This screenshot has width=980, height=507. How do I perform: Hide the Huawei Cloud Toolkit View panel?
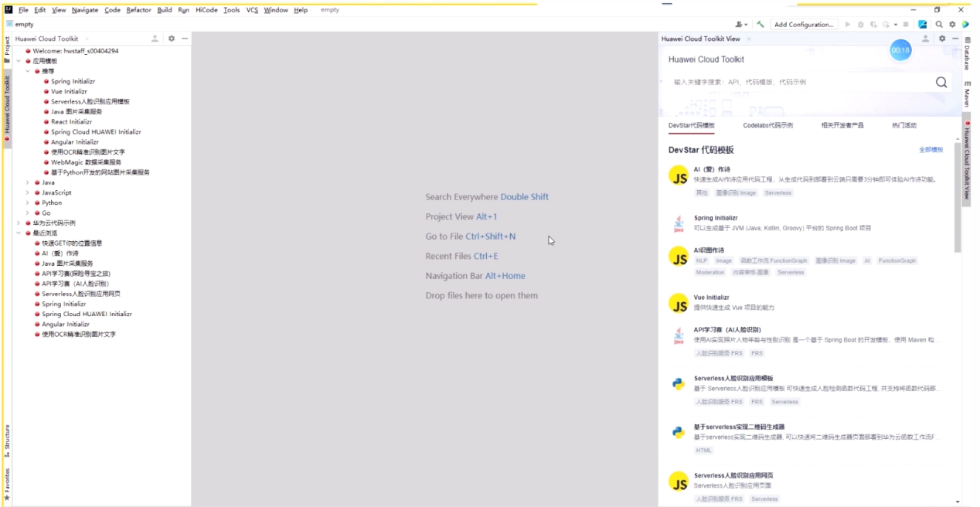pos(955,39)
